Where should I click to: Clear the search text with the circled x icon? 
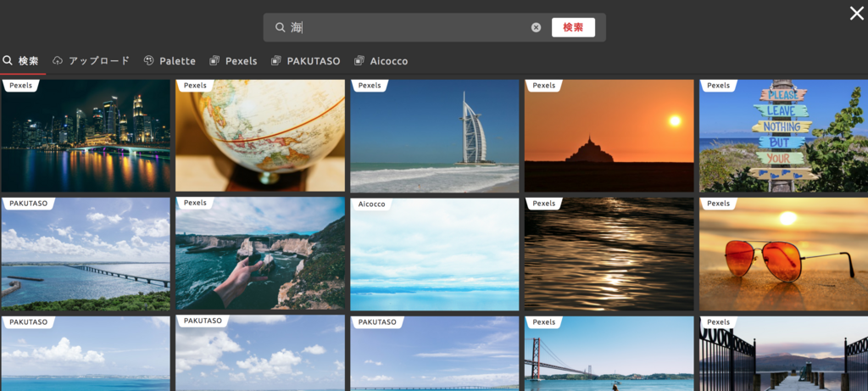536,27
